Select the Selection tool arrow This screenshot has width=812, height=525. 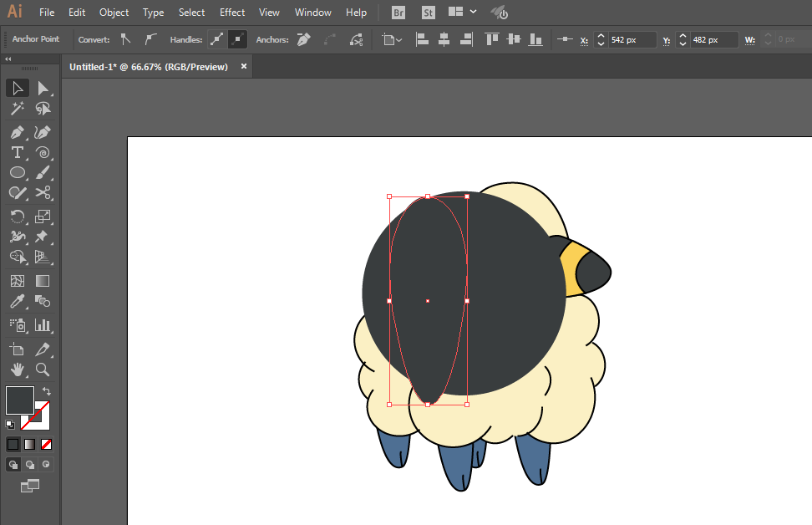coord(17,88)
